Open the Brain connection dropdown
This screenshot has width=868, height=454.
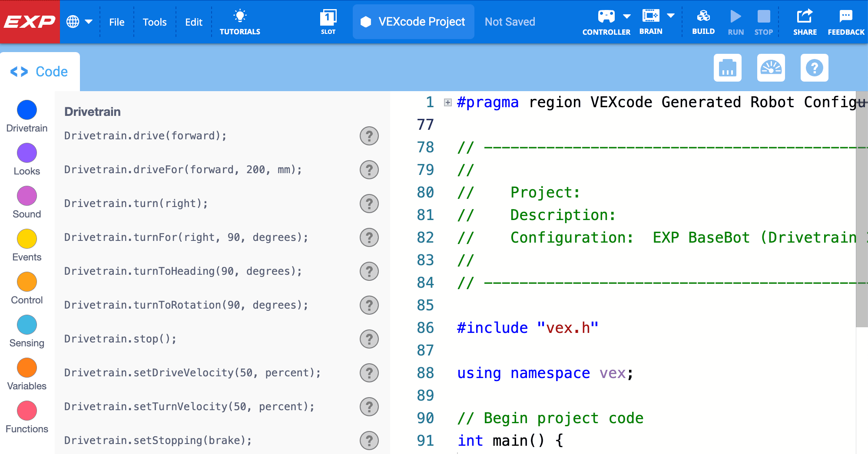(671, 16)
